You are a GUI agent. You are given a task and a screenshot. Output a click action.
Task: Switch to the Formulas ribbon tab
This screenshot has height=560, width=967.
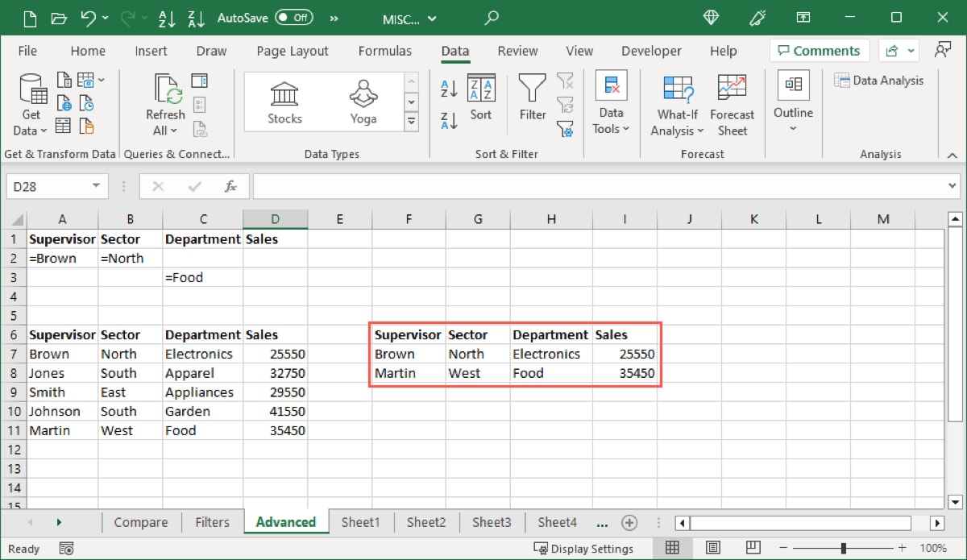coord(385,51)
